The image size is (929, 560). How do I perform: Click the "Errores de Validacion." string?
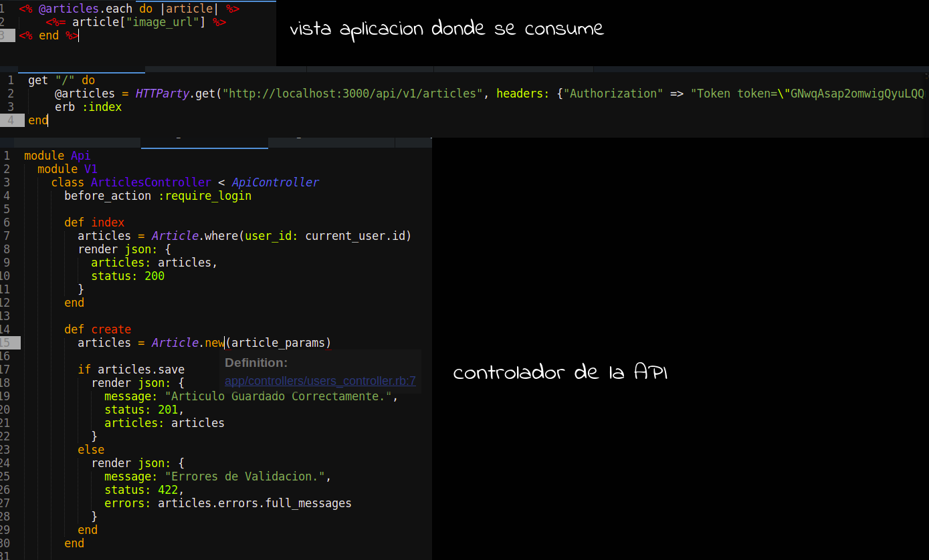click(x=245, y=476)
